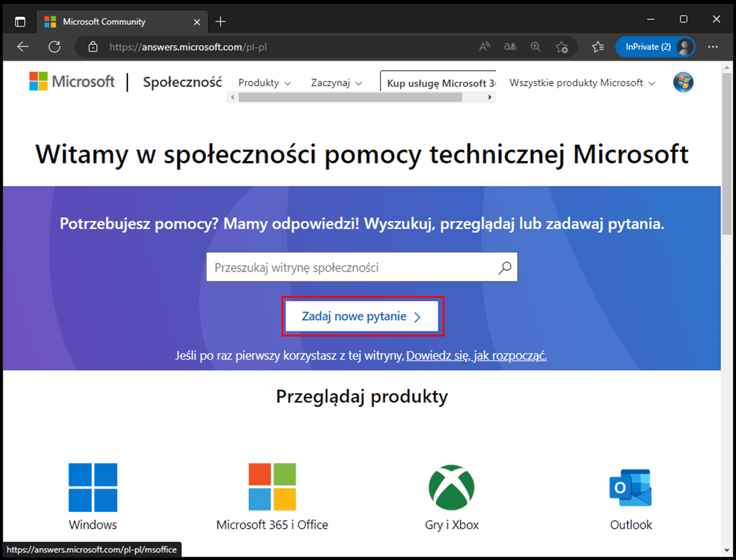The height and width of the screenshot is (560, 736).
Task: Click the Microsoft 365 i Office label
Action: click(x=272, y=525)
